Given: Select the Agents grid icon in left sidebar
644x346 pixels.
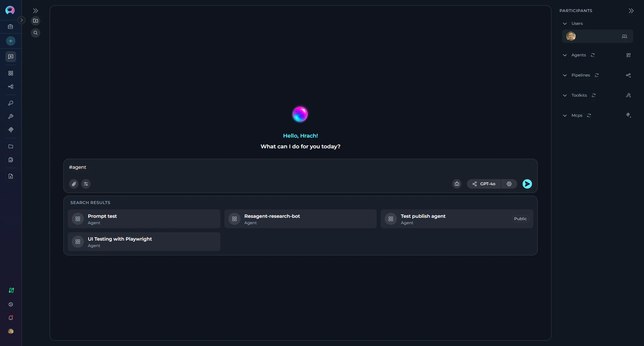Looking at the screenshot, I should (x=10, y=73).
